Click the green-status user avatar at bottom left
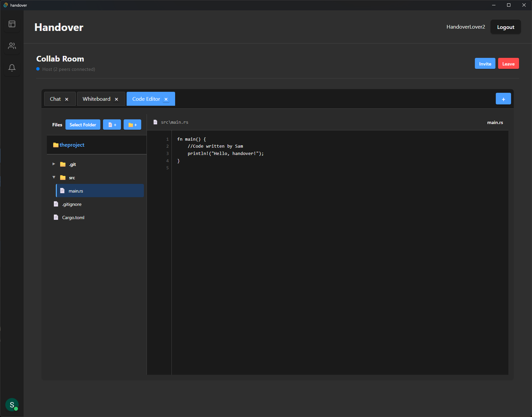 tap(12, 405)
